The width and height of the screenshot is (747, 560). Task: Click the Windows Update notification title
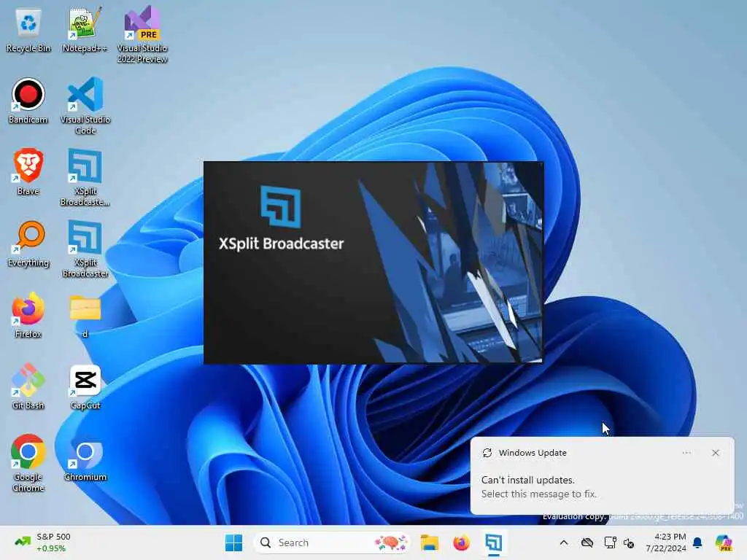click(x=533, y=453)
